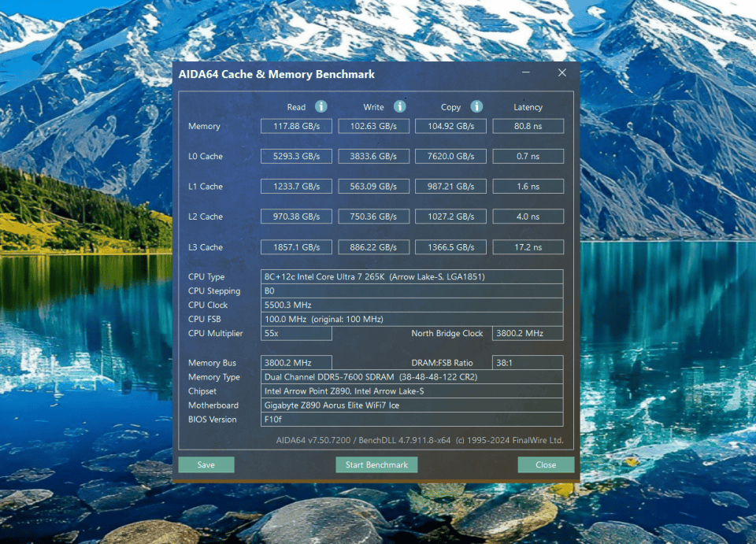Click the L3 Cache Latency 17.2 ns field

(x=528, y=247)
